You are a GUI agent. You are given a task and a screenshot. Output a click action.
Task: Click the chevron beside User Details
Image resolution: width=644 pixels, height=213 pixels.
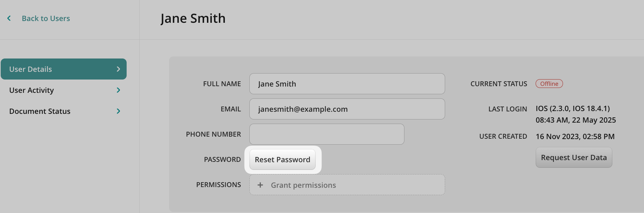118,69
